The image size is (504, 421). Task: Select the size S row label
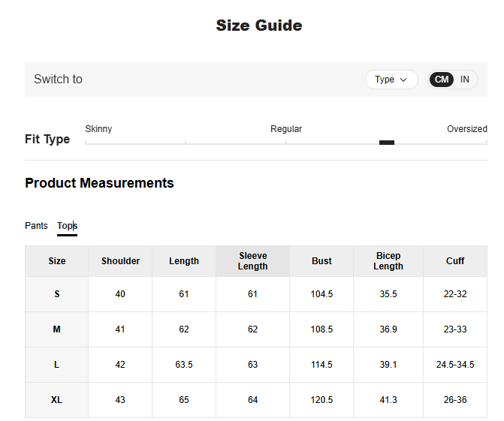(x=57, y=294)
